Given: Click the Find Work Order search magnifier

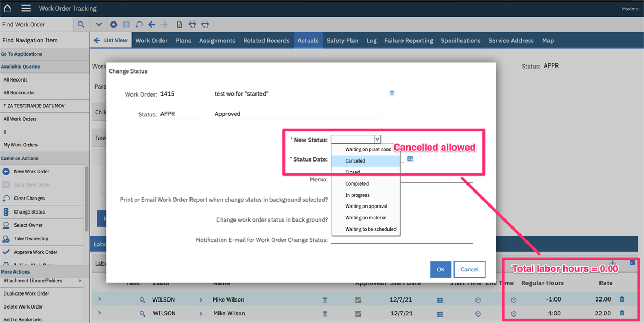Looking at the screenshot, I should [x=81, y=25].
